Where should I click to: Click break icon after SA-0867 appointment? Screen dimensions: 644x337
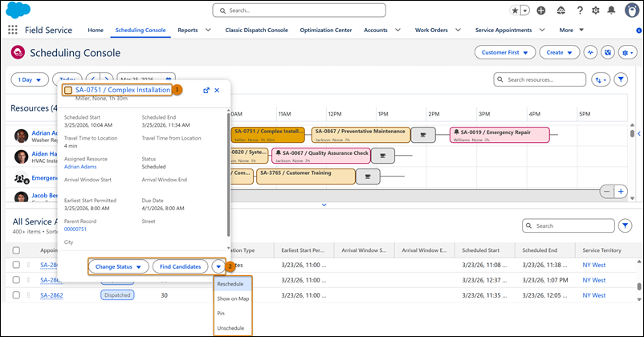(423, 135)
